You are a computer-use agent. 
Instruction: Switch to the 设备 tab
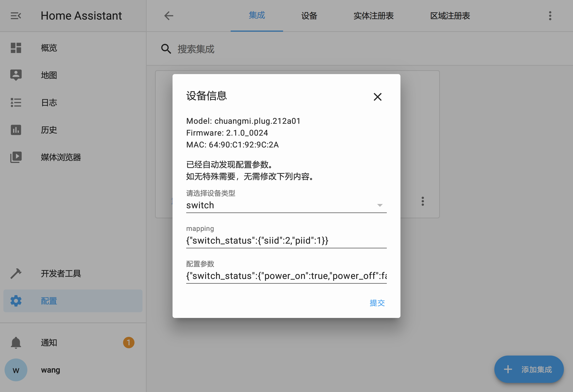(309, 16)
